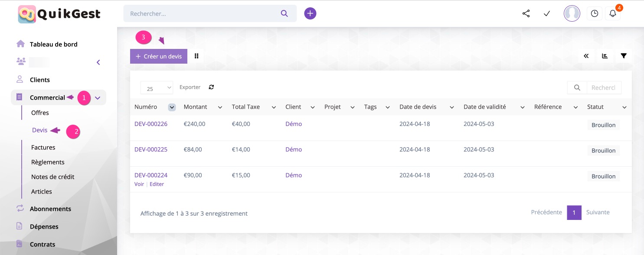644x255 pixels.
Task: Go to Tableau de bord
Action: pyautogui.click(x=53, y=44)
